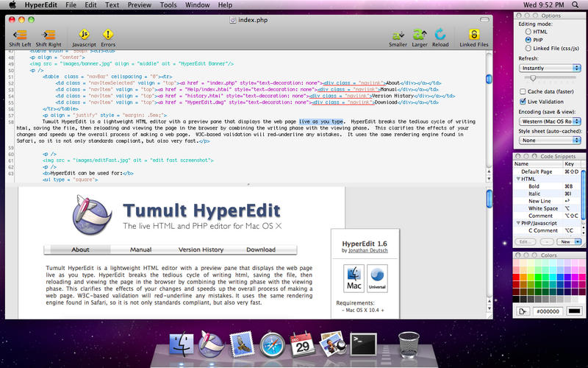Collapse the PHP/Javascript snippets group

[518, 223]
